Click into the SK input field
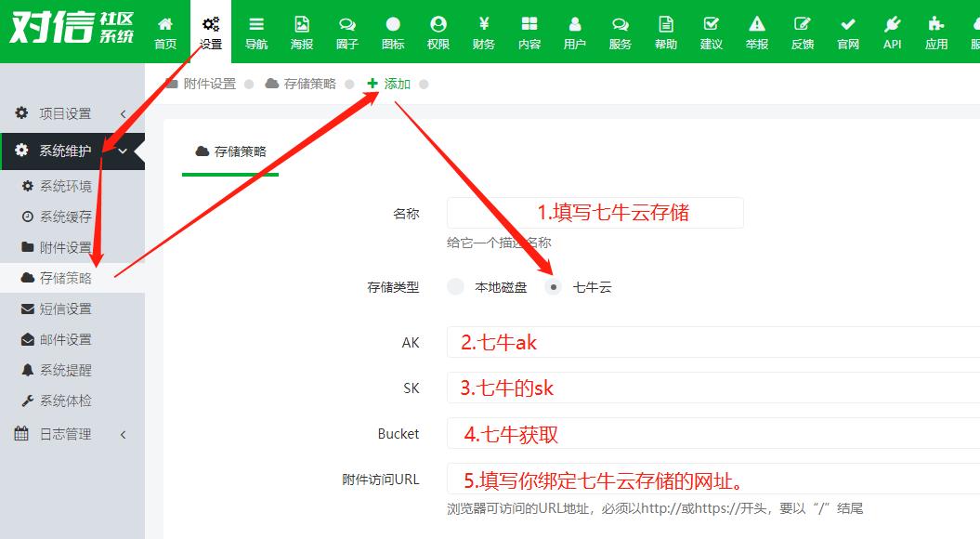 tap(713, 388)
